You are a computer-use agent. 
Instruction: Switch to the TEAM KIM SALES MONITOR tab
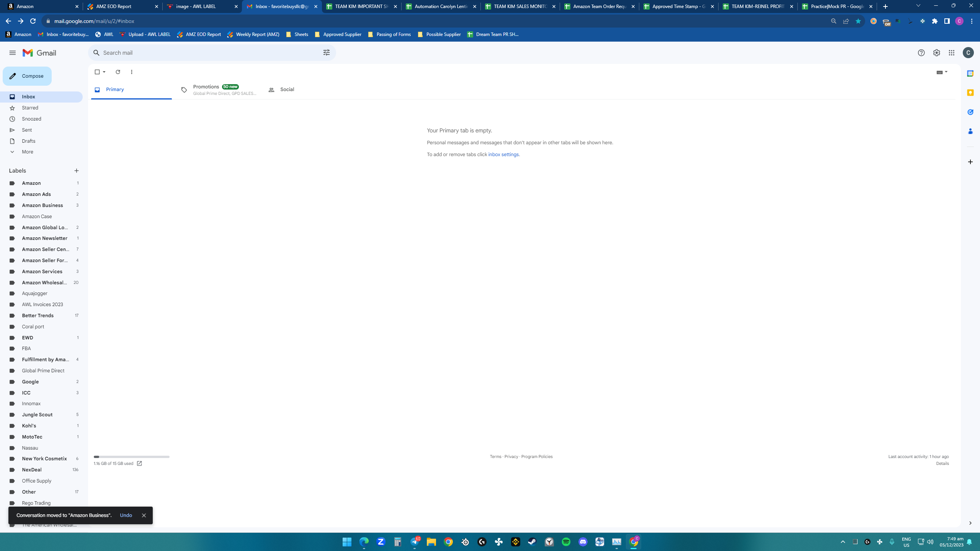(519, 7)
